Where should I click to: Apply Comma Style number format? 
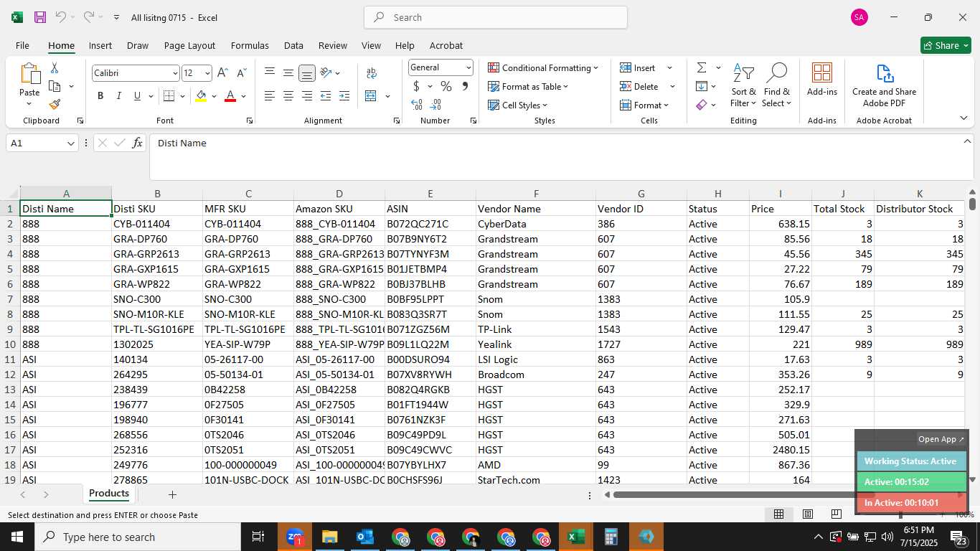[x=465, y=86]
